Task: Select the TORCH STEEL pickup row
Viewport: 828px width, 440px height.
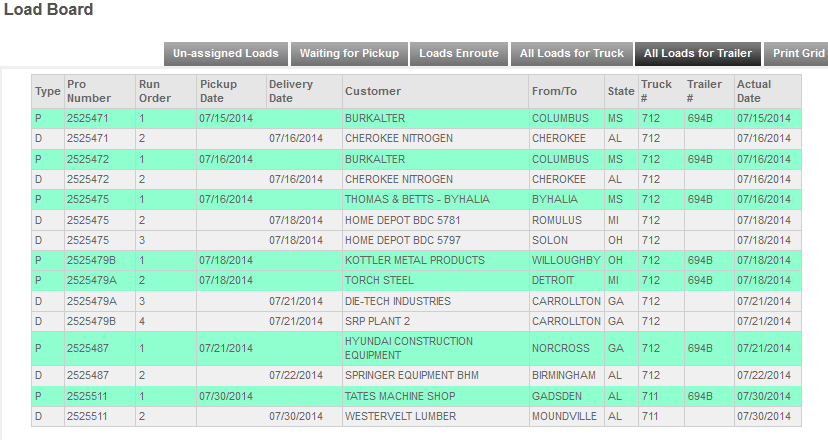Action: click(x=416, y=280)
